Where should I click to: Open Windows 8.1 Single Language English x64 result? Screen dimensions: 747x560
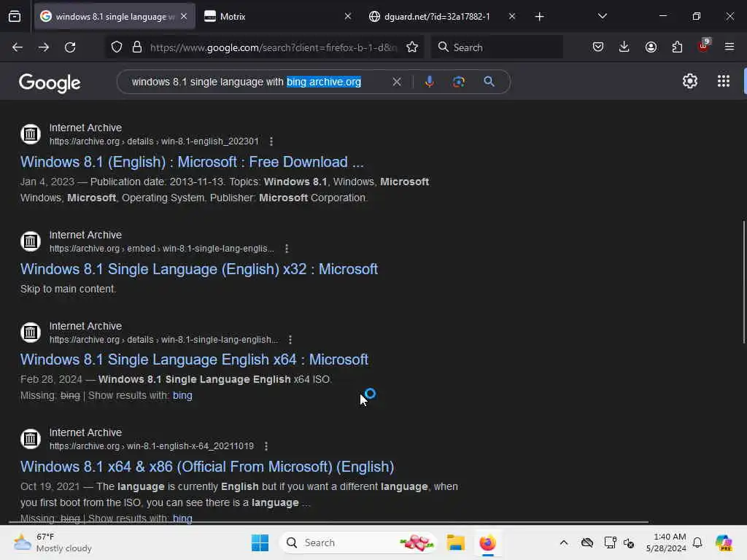(194, 359)
